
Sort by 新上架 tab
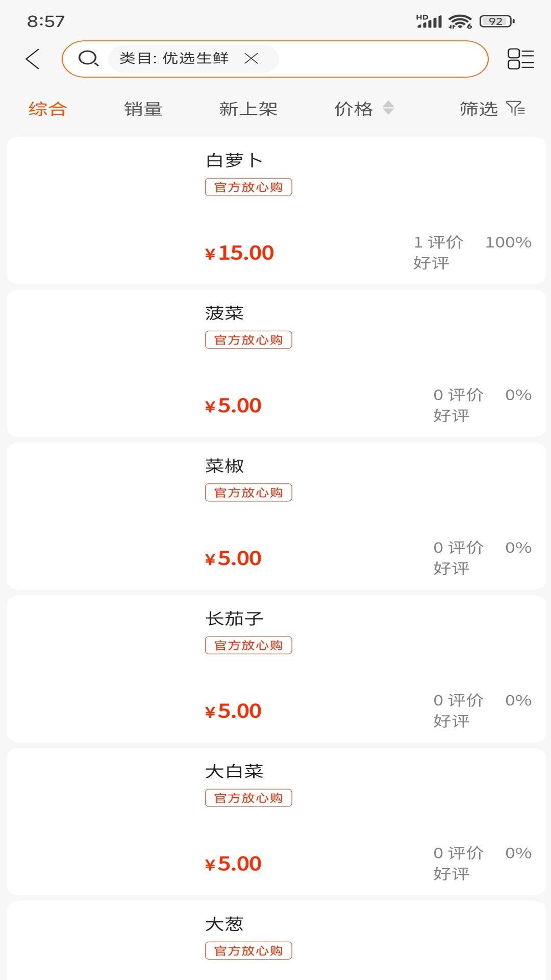(x=248, y=109)
